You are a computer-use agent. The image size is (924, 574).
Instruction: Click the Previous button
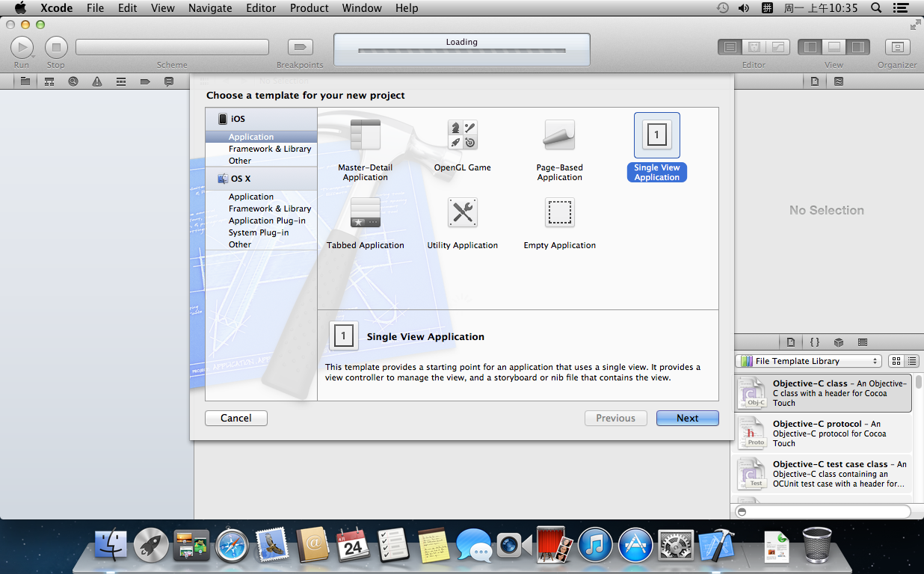(x=616, y=419)
